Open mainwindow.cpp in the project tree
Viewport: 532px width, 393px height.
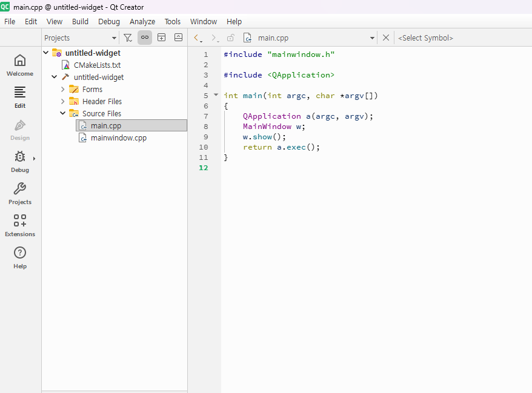coord(118,137)
